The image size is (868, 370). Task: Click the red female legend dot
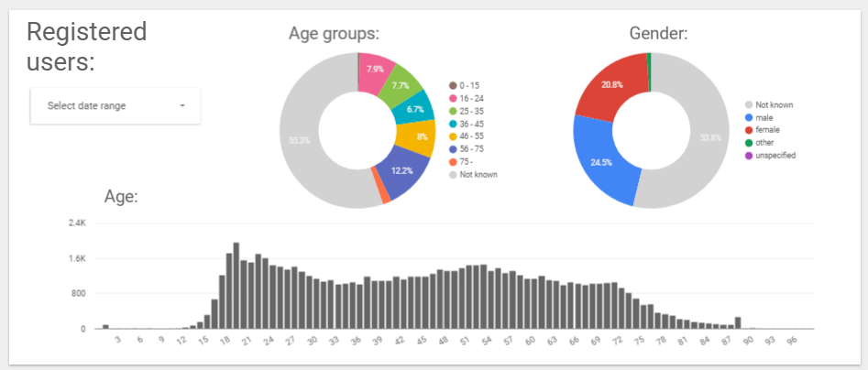point(749,131)
